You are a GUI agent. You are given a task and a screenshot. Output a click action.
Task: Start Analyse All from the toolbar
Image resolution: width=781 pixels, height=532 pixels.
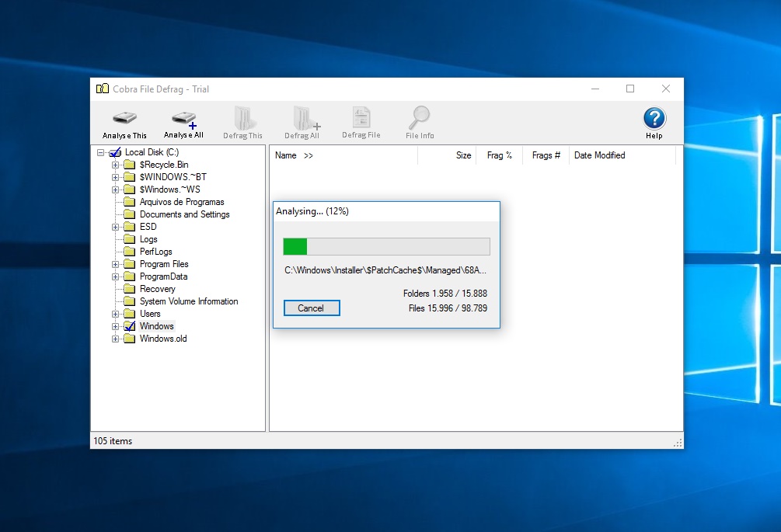[x=184, y=119]
